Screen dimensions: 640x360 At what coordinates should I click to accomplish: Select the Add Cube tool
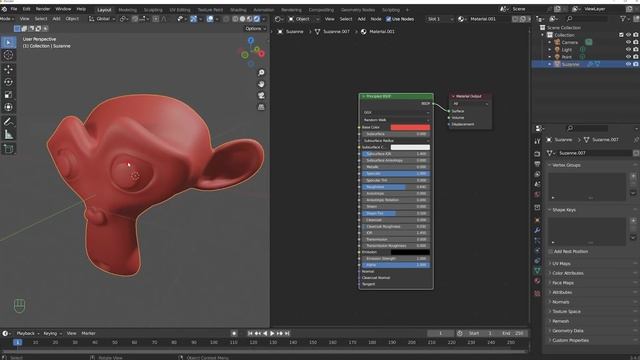tap(8, 149)
